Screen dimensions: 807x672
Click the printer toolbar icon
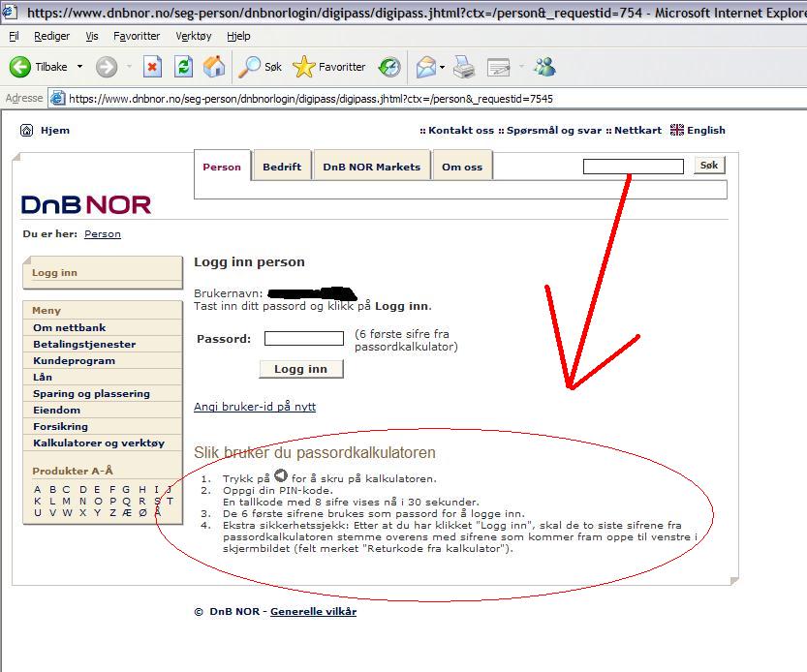point(464,67)
